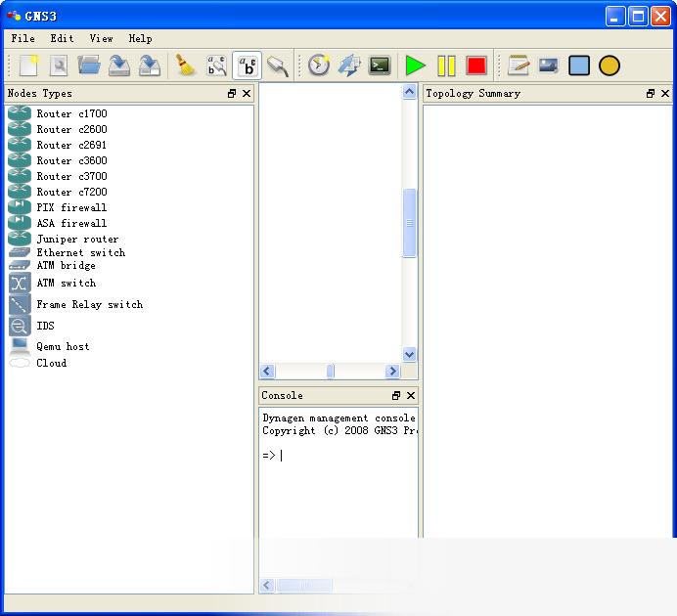Click canvas vertical scrollbar down arrow
The image size is (677, 616).
point(409,355)
